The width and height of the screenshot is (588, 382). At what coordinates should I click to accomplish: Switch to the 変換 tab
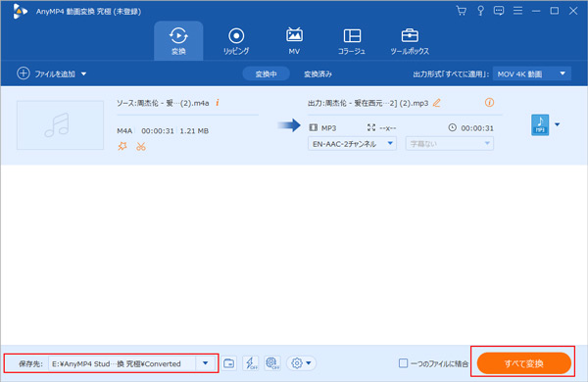(178, 41)
